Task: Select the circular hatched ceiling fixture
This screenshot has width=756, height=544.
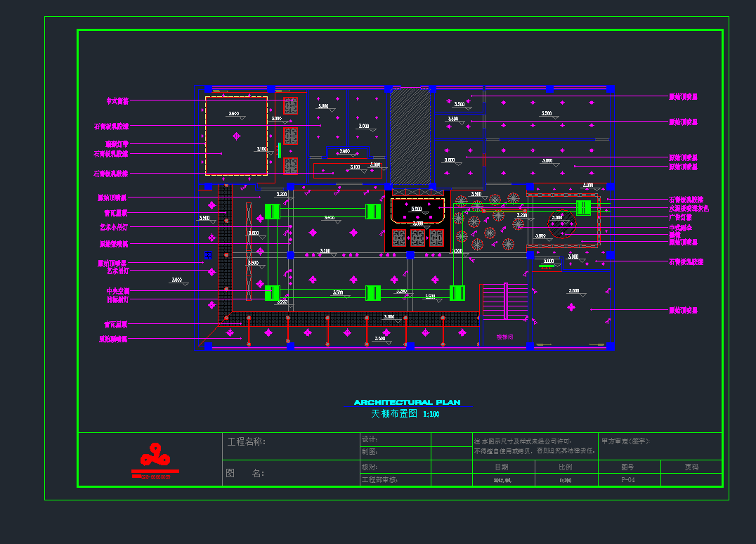Action: [x=562, y=224]
